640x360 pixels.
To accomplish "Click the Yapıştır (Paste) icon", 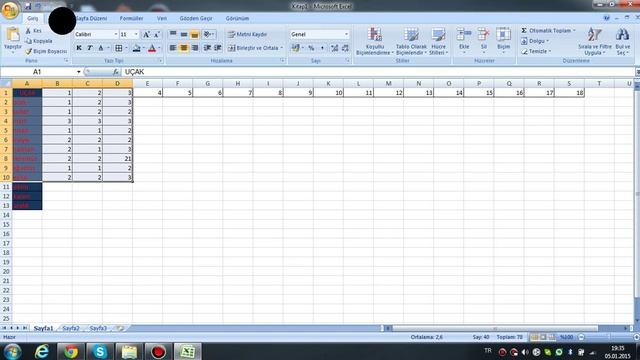I will (13, 35).
